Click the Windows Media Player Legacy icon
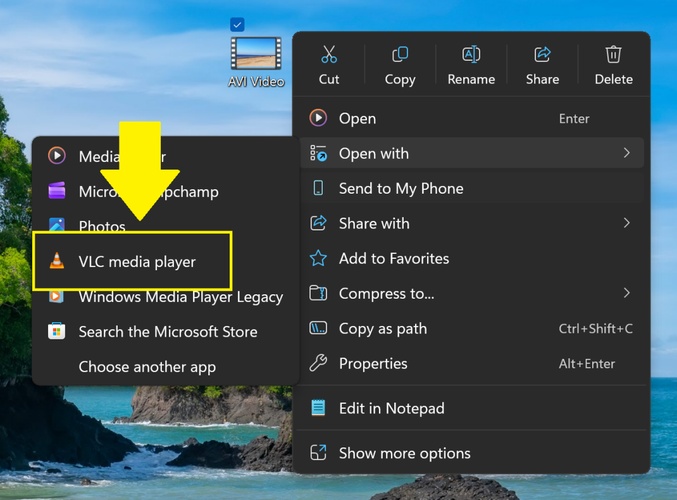This screenshot has height=500, width=677. (x=57, y=296)
